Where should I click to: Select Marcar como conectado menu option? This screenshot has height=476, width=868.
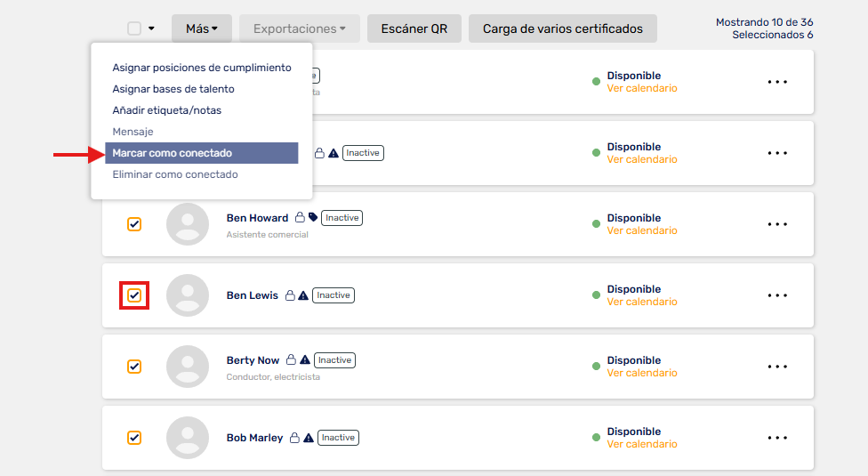[x=202, y=153]
